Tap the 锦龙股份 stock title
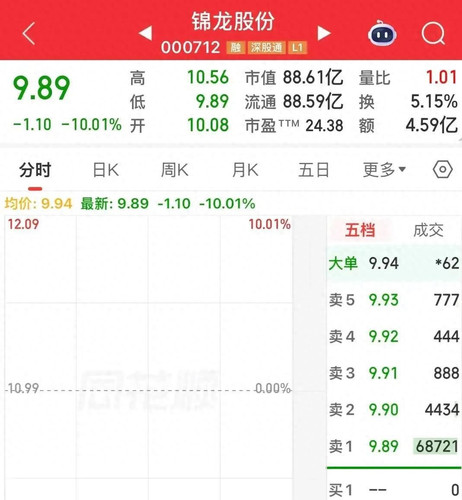 (x=233, y=21)
